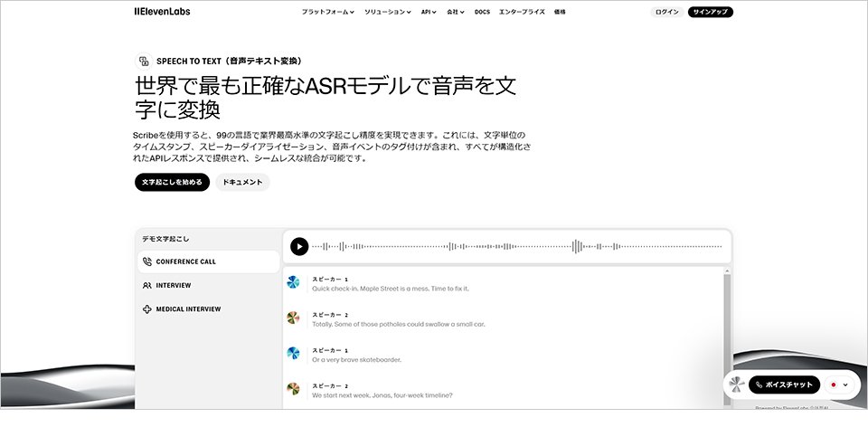
Task: Click the speaker avatar beside 'Quick check-in'
Action: [x=293, y=282]
